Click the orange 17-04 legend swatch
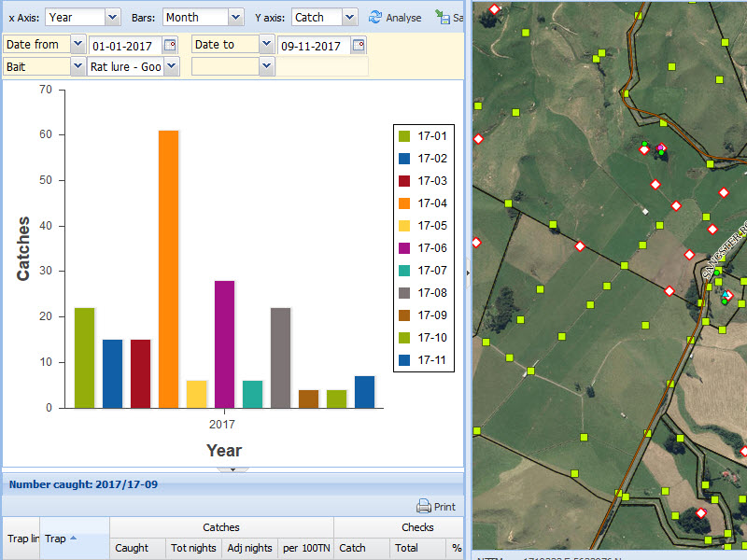747x560 pixels. tap(405, 203)
